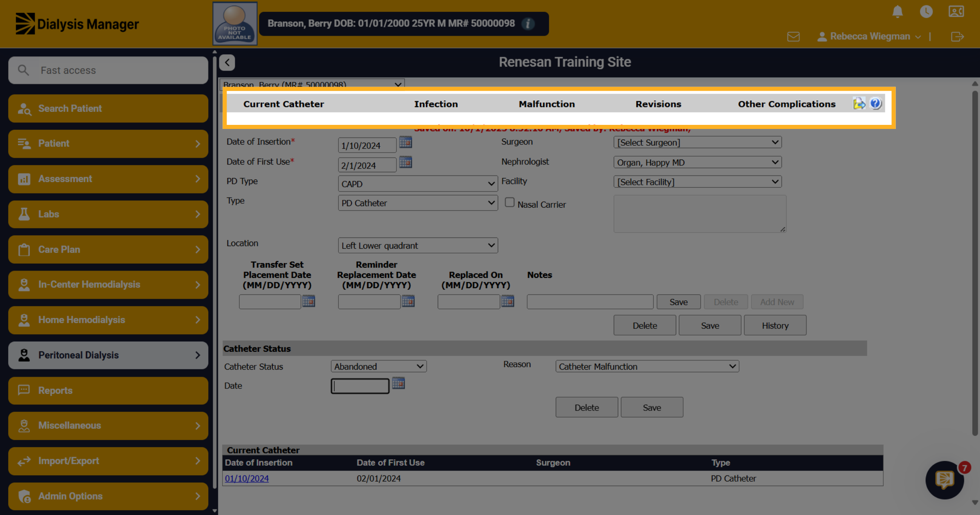
Task: Click the logout icon beside the user name
Action: click(957, 37)
